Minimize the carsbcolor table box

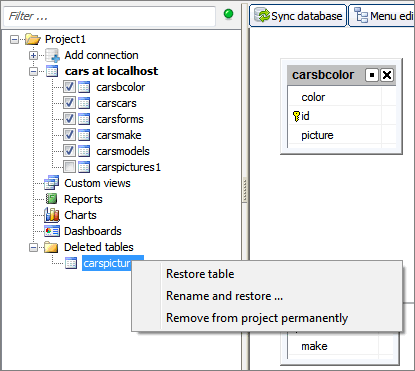372,75
